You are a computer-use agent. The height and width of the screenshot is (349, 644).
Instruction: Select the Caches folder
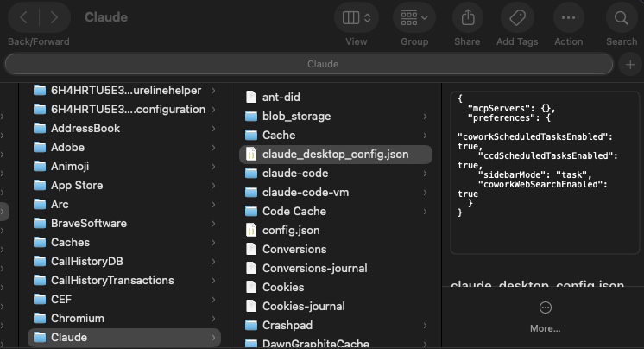[124, 242]
